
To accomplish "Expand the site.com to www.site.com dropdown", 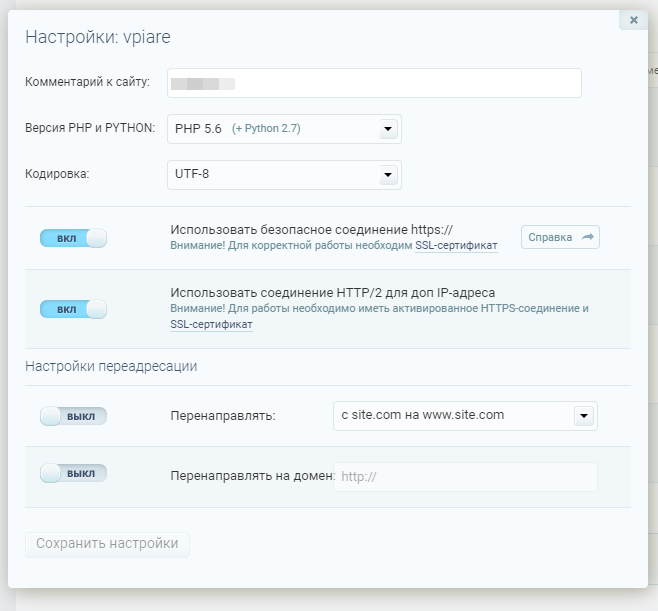I will 464,416.
